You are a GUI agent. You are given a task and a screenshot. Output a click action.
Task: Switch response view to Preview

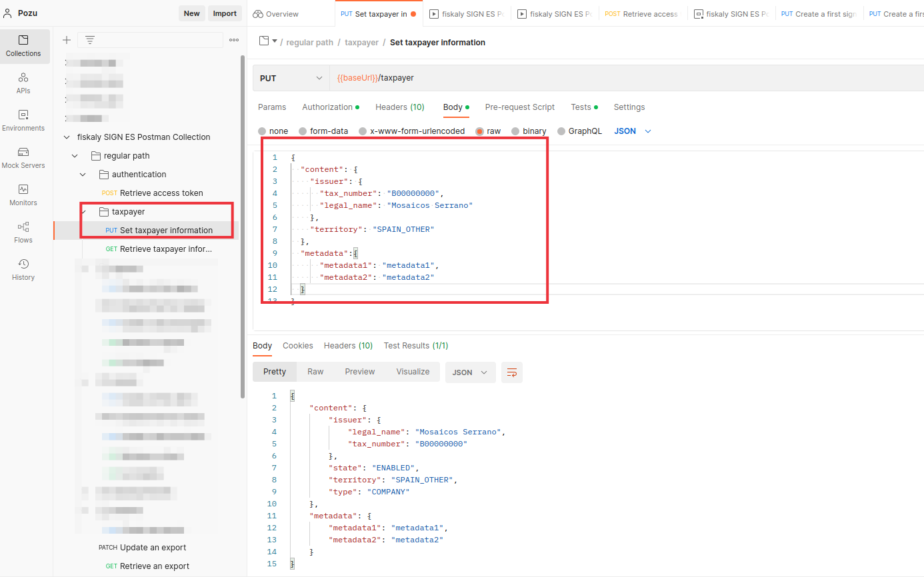point(360,372)
